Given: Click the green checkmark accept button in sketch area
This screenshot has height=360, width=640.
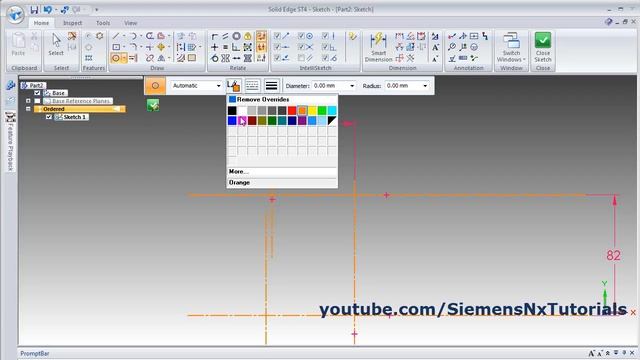Looking at the screenshot, I should (153, 105).
